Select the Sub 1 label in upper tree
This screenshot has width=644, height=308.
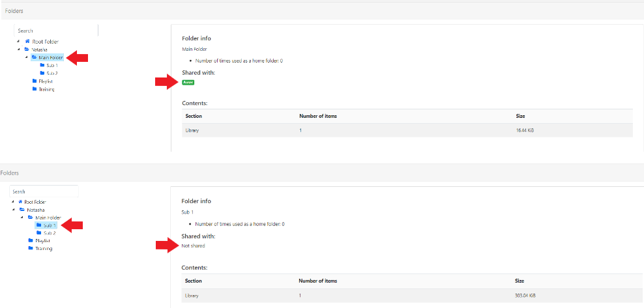(x=52, y=65)
